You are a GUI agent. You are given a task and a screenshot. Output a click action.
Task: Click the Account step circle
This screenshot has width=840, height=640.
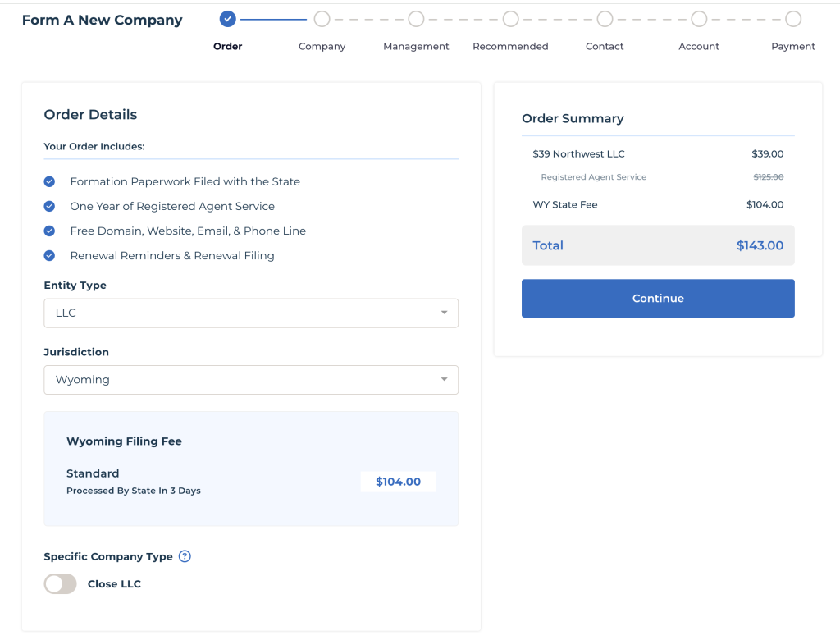(699, 19)
